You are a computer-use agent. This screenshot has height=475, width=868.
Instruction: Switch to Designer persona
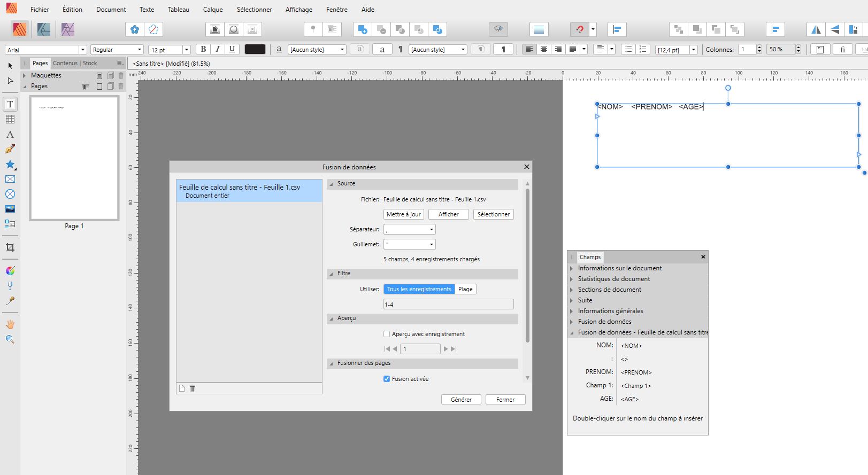[x=44, y=29]
